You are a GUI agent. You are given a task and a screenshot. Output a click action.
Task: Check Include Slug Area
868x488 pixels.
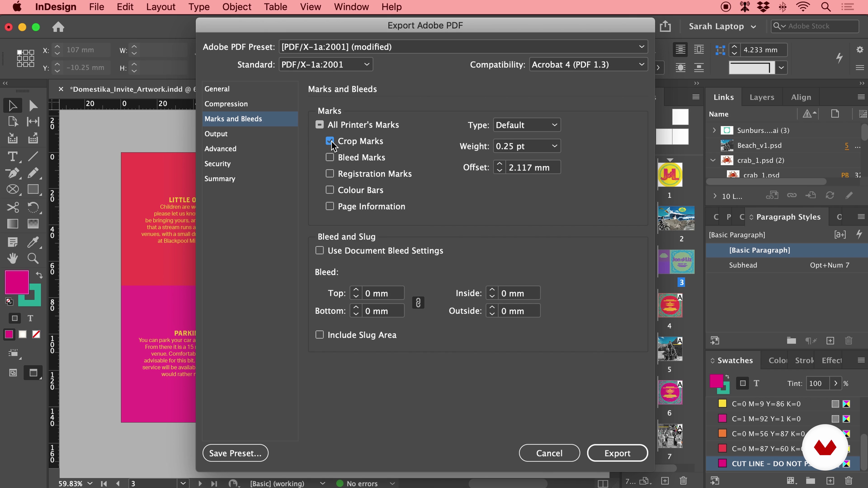319,334
